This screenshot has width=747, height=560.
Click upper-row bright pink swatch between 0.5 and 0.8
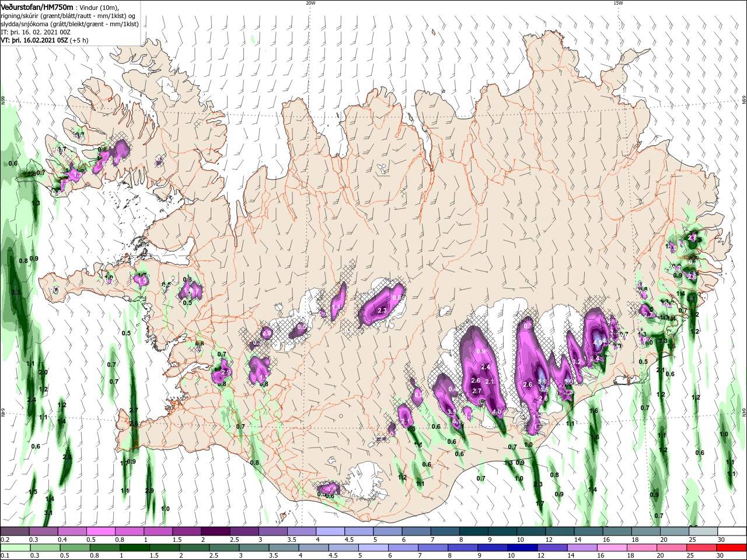[100, 531]
